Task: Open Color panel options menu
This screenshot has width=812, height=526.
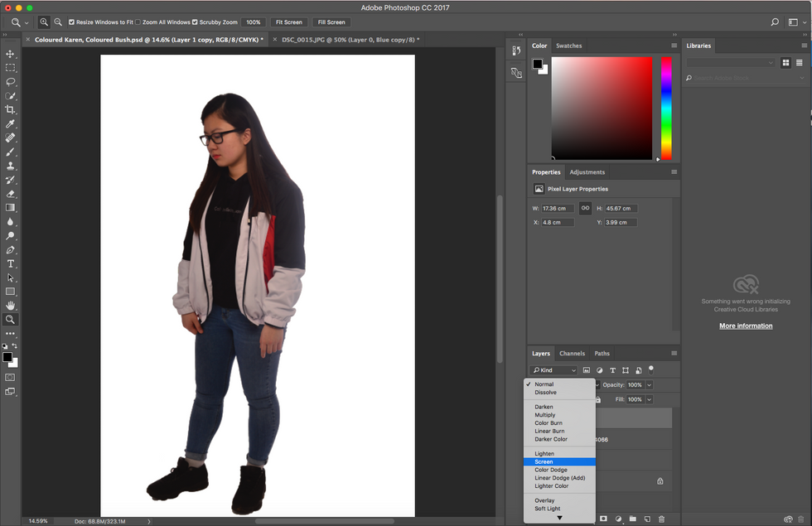Action: pos(674,46)
